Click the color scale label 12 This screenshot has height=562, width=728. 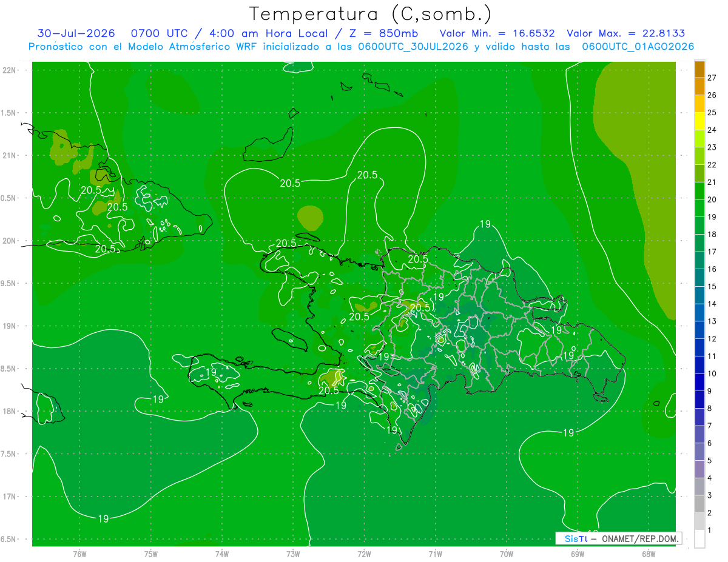pos(712,339)
